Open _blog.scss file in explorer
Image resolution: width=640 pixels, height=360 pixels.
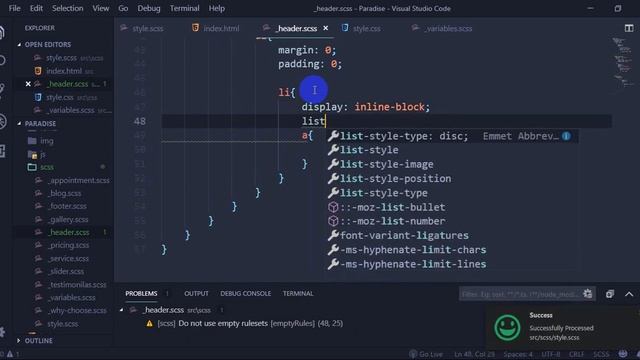click(x=63, y=193)
